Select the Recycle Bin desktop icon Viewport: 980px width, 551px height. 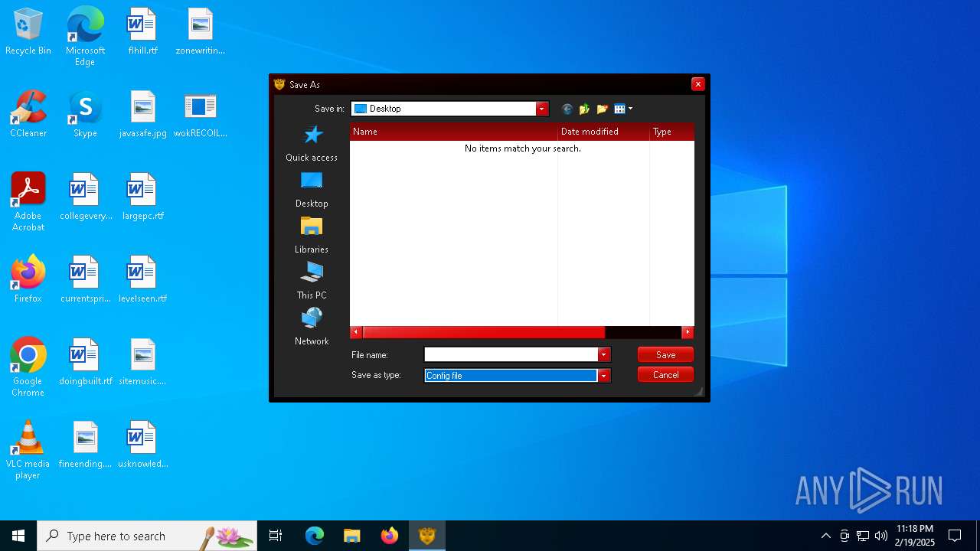coord(28,32)
